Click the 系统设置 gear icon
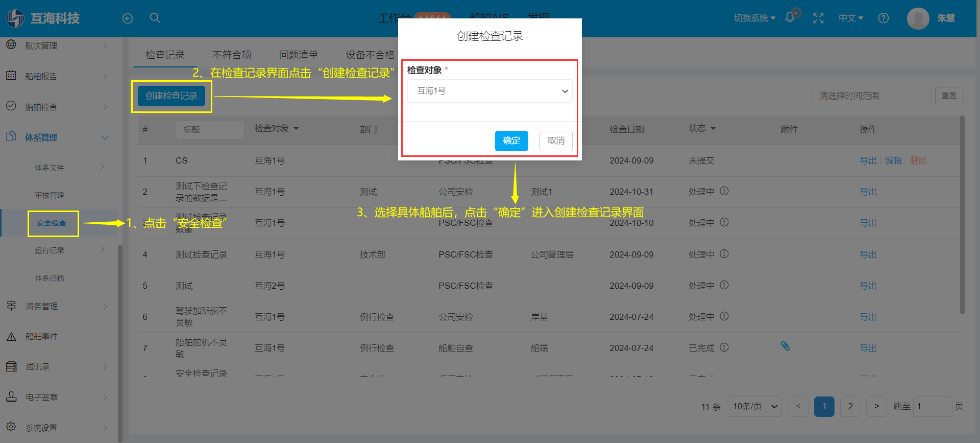This screenshot has height=443, width=980. click(x=11, y=427)
